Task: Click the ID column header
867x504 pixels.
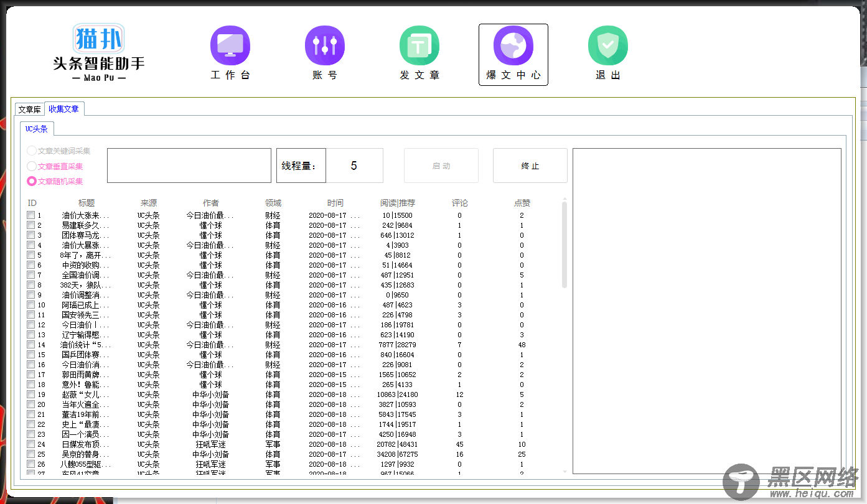Action: click(32, 203)
